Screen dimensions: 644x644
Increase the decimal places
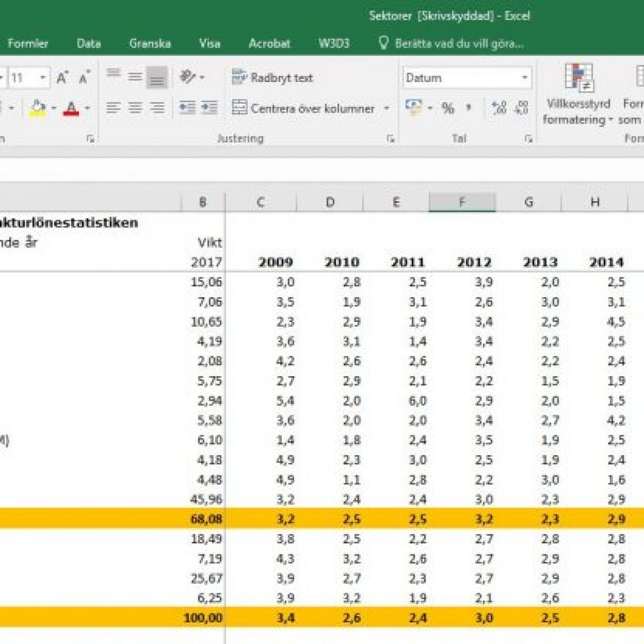click(x=499, y=108)
